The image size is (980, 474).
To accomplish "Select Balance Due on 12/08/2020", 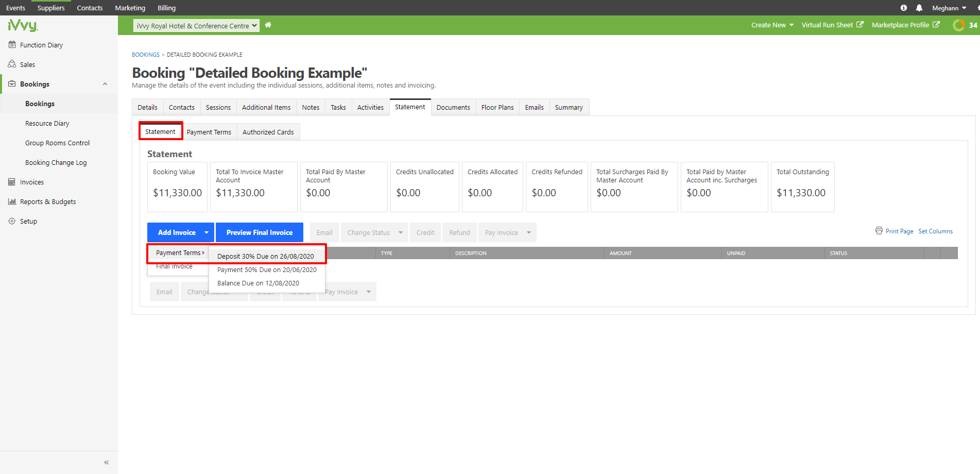I will coord(267,283).
